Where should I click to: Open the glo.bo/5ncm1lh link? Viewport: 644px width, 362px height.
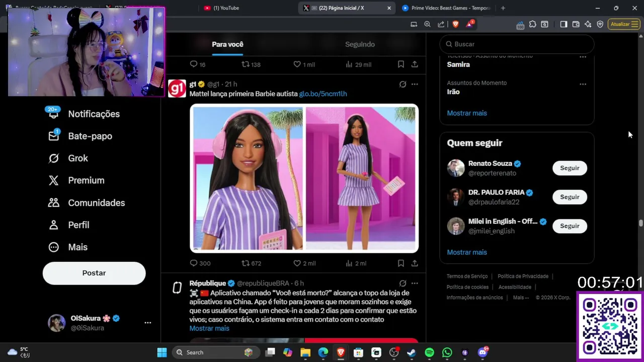coord(323,94)
